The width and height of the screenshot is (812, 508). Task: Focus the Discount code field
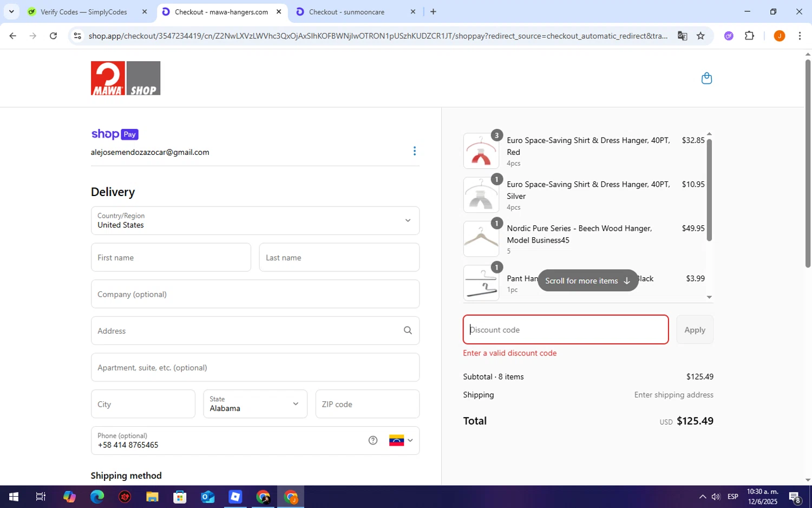[566, 330]
